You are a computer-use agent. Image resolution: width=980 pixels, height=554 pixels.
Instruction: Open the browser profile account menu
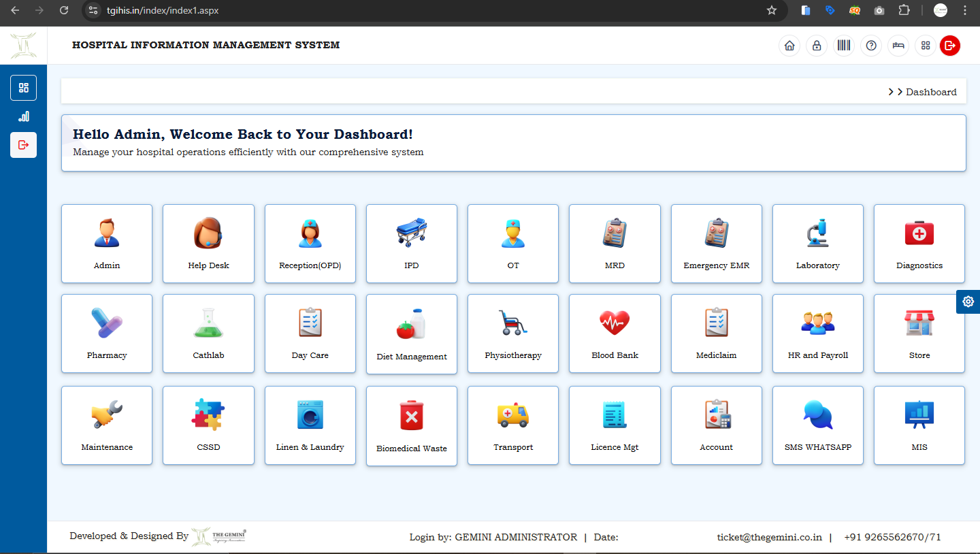point(940,10)
